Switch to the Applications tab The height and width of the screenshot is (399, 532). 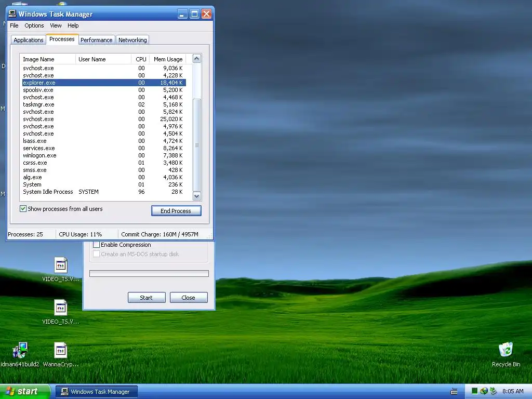pos(29,40)
